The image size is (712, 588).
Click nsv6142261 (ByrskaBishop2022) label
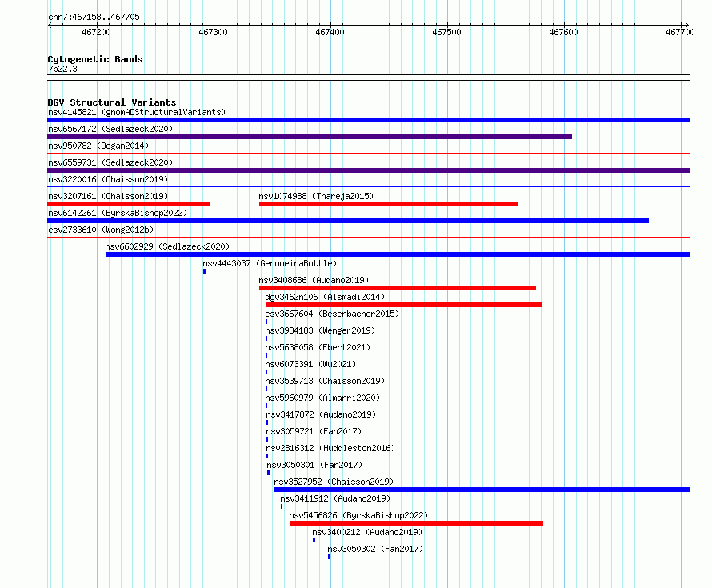point(118,213)
